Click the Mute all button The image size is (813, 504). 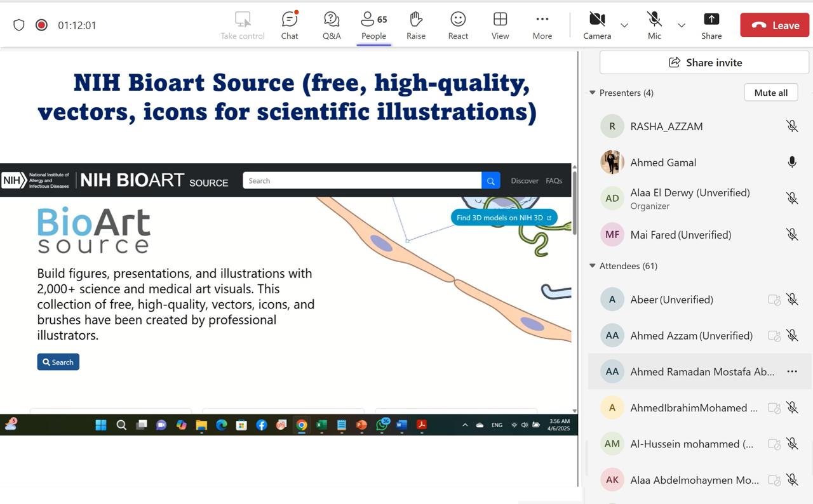pyautogui.click(x=770, y=93)
